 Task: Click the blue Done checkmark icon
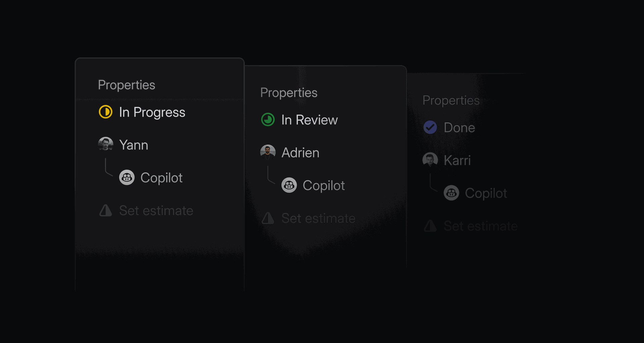[x=430, y=127]
